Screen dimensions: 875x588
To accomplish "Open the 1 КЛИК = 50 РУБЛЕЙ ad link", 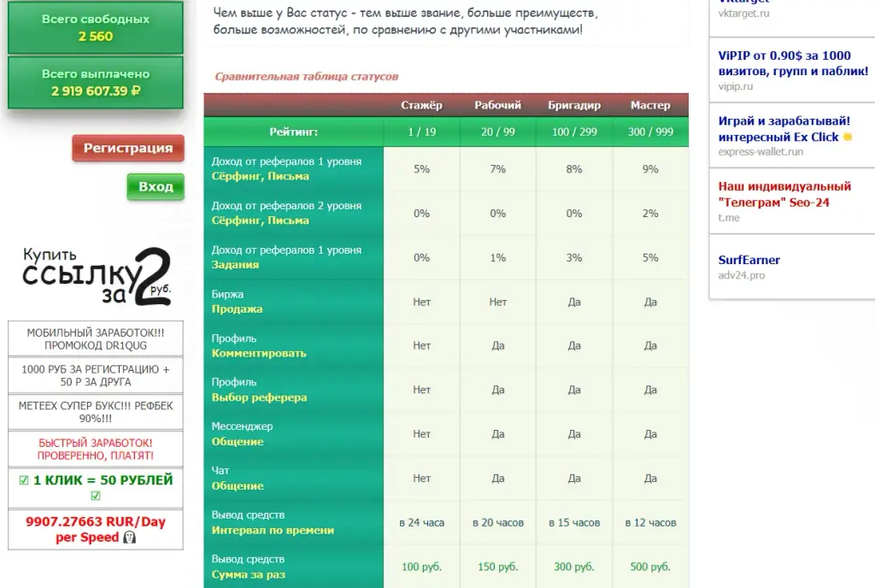I will 96,488.
